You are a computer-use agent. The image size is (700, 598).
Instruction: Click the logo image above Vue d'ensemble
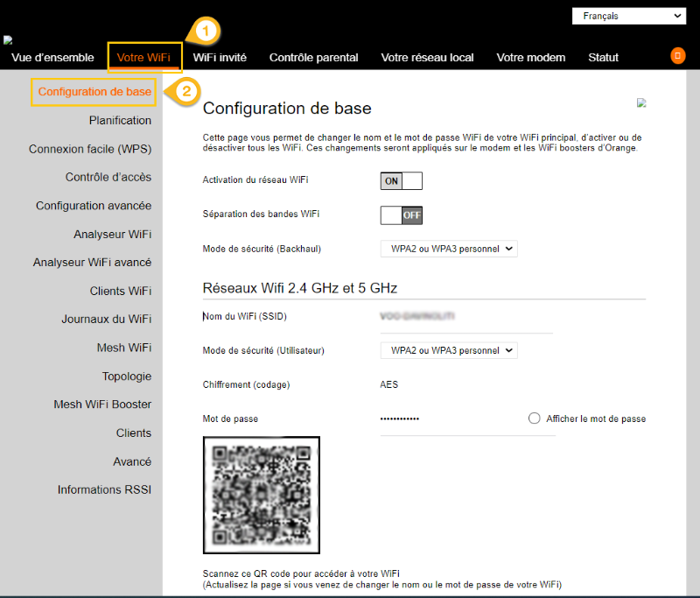point(7,40)
